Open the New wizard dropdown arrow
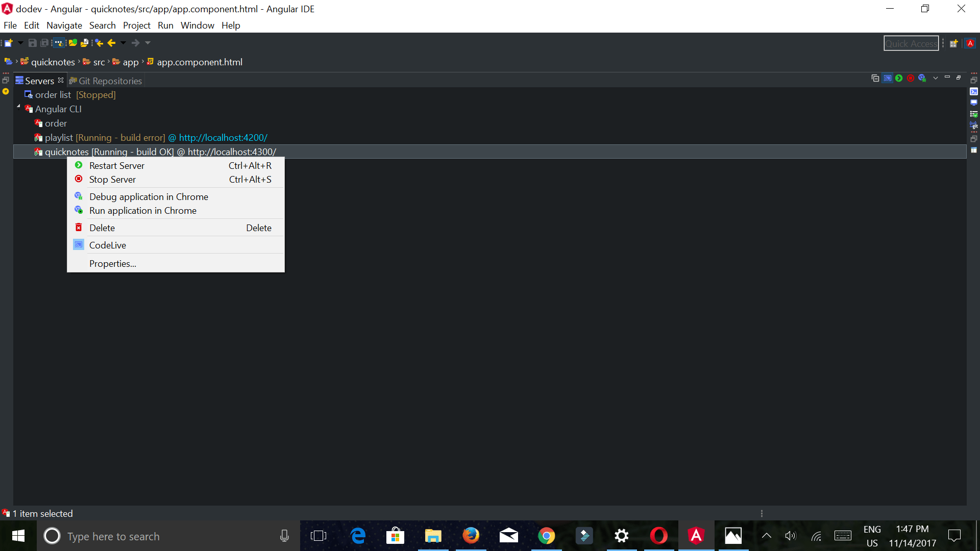The image size is (980, 551). [x=20, y=43]
